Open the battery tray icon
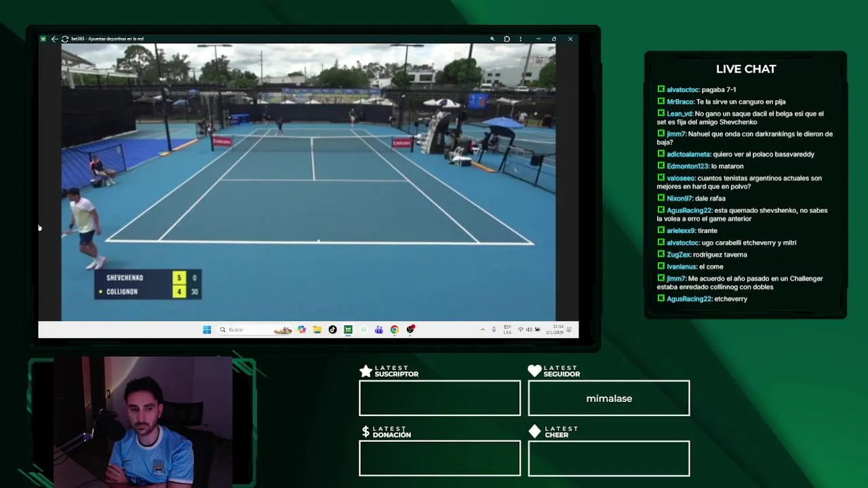 pos(537,329)
